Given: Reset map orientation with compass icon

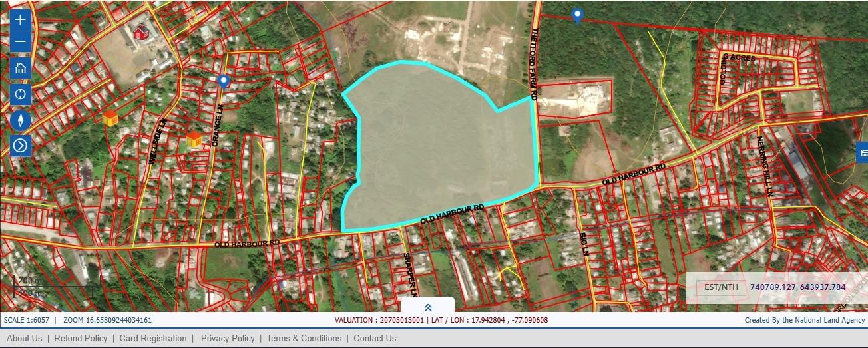Looking at the screenshot, I should pos(21,120).
